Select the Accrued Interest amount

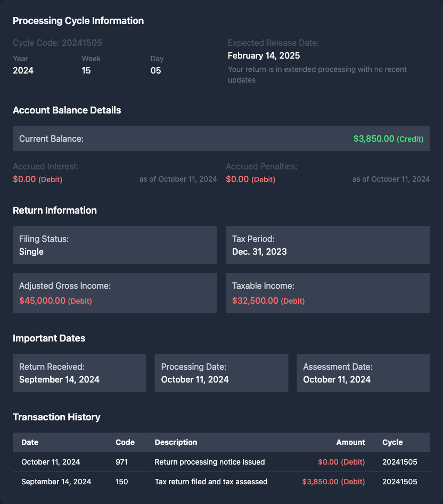pyautogui.click(x=37, y=179)
